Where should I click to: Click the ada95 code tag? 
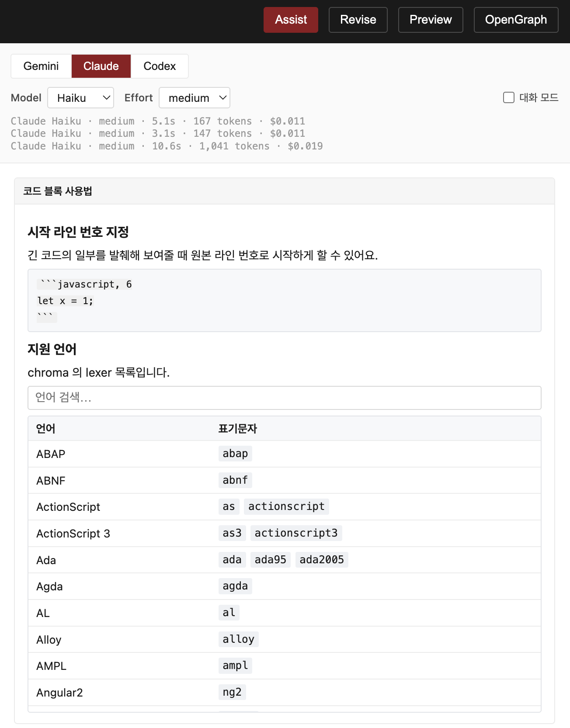[x=271, y=560]
